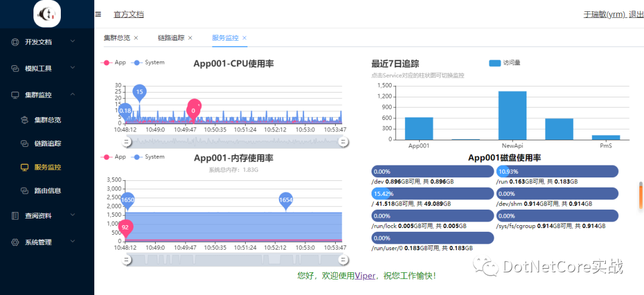Click left handle of CPU chart zoom slider
Image resolution: width=644 pixels, height=295 pixels.
pyautogui.click(x=127, y=142)
